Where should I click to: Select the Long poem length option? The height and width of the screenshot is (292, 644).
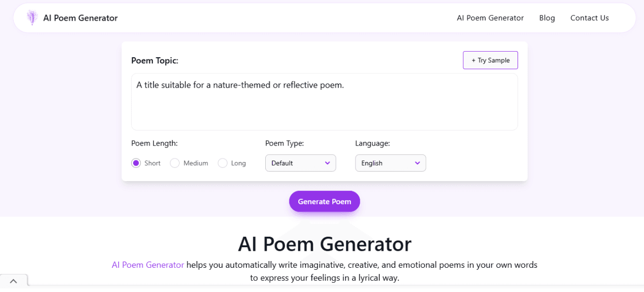(223, 163)
